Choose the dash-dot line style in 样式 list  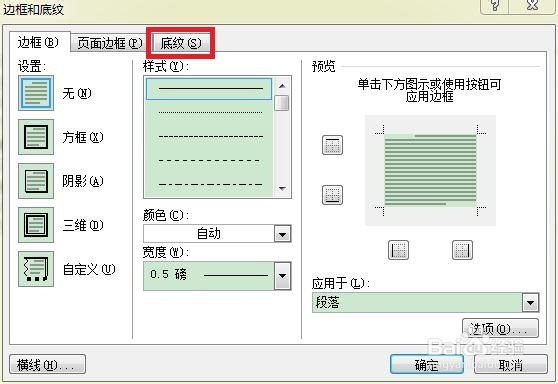[209, 184]
